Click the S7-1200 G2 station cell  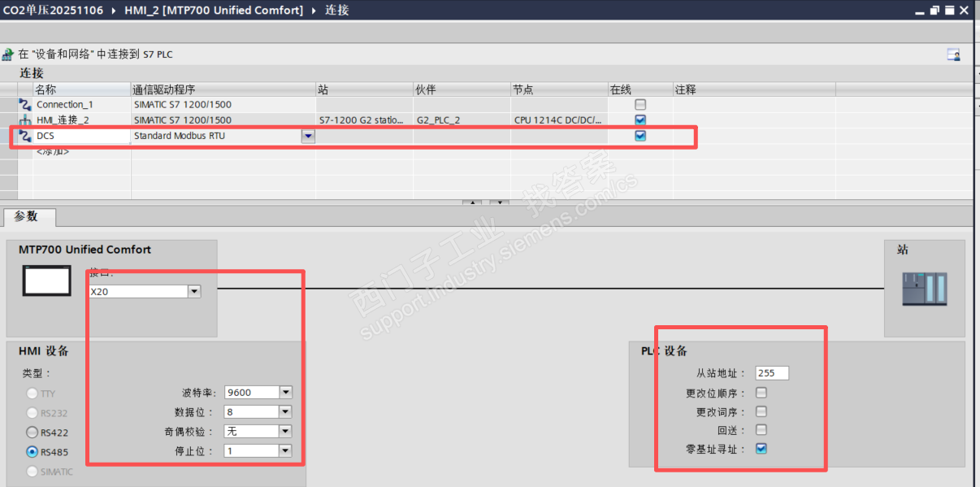pos(364,120)
